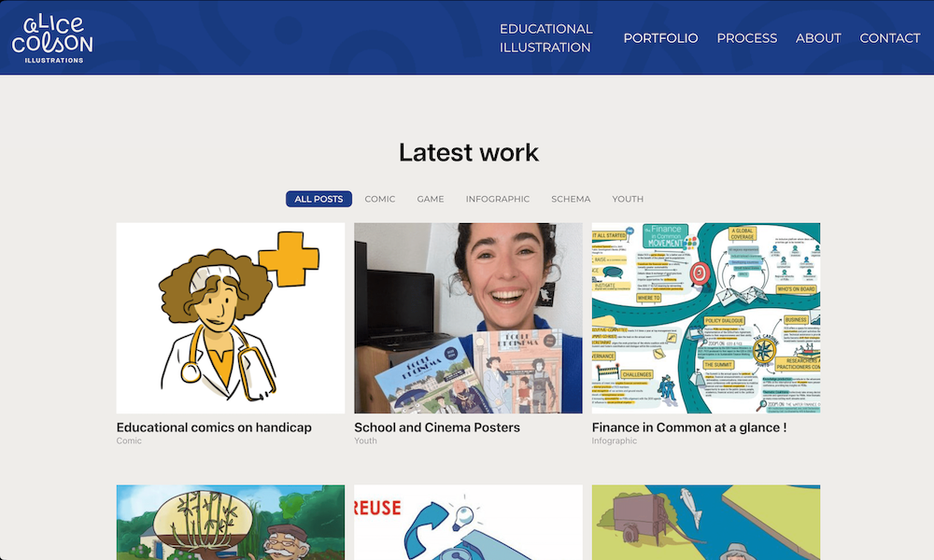Open the School and Cinema Posters photo

tap(468, 318)
